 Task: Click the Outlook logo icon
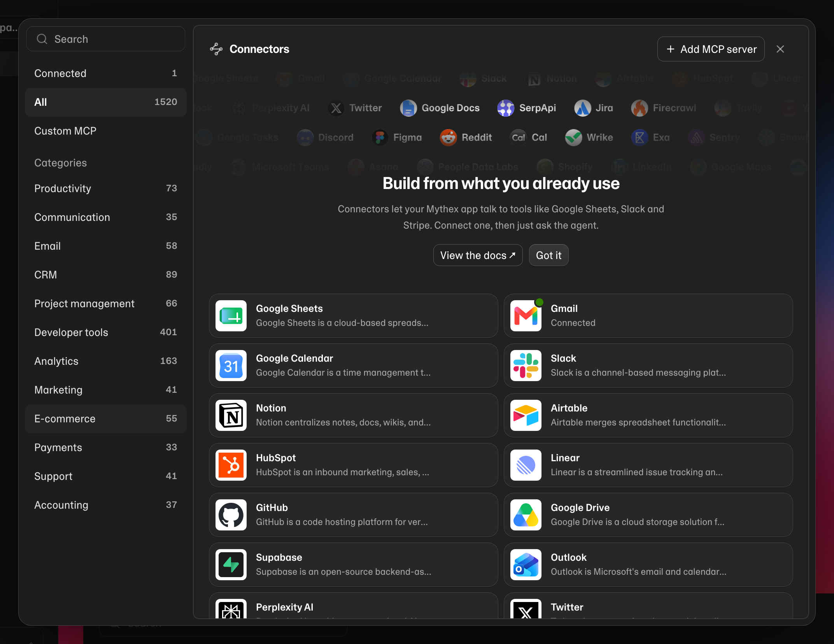(x=526, y=565)
